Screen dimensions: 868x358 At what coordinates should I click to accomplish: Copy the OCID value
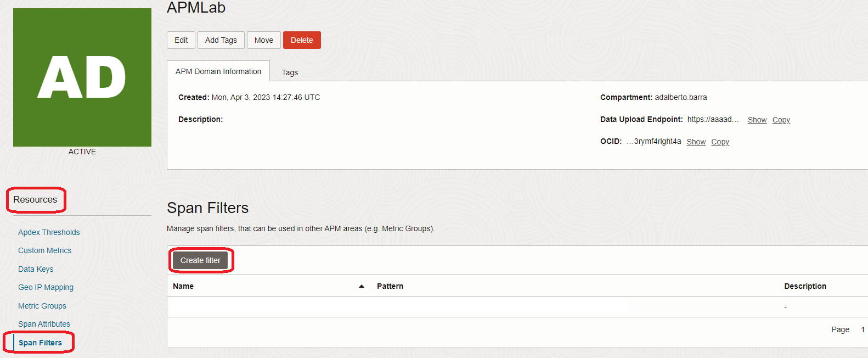(x=720, y=142)
